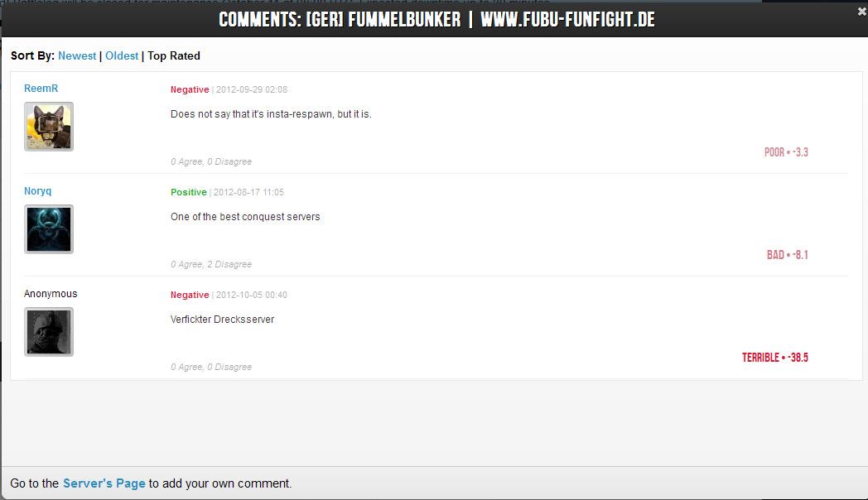The height and width of the screenshot is (500, 868).
Task: Click the Negative label on Anonymous comment
Action: pos(190,295)
